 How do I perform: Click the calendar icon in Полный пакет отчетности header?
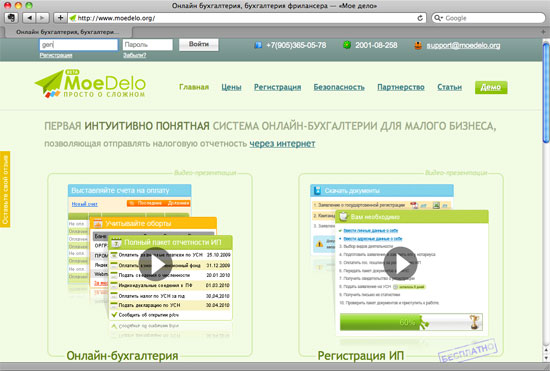[116, 242]
